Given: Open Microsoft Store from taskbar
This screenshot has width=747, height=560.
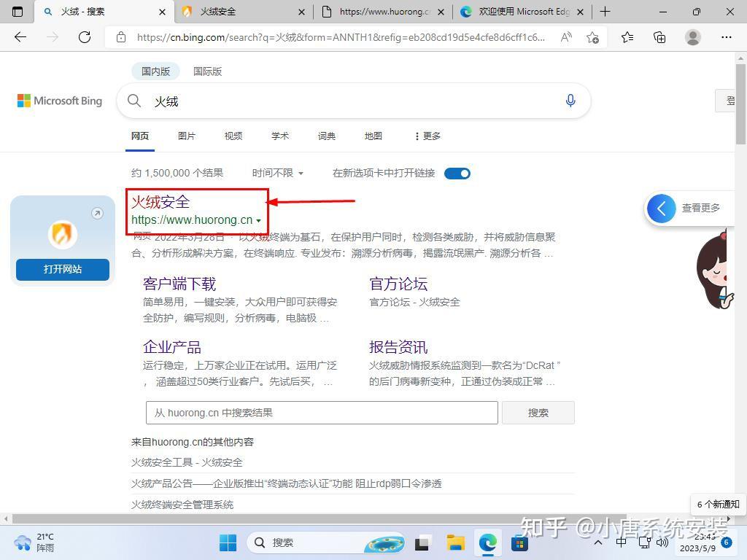Looking at the screenshot, I should pos(519,542).
